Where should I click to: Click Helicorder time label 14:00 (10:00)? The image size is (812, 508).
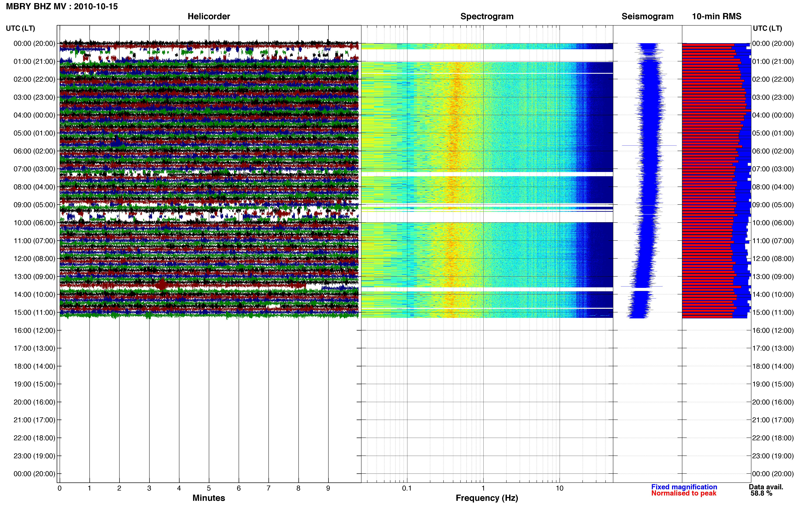point(34,295)
